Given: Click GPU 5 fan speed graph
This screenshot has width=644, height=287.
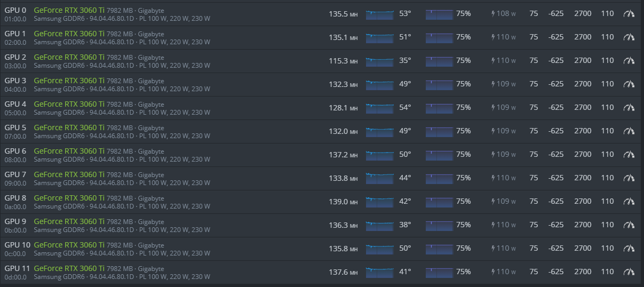Looking at the screenshot, I should 439,131.
